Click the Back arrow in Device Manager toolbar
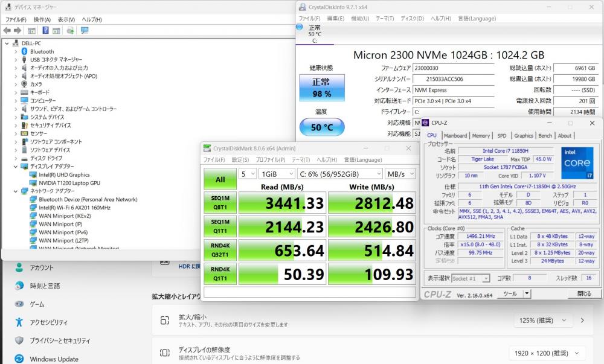604x364 pixels. 7,30
